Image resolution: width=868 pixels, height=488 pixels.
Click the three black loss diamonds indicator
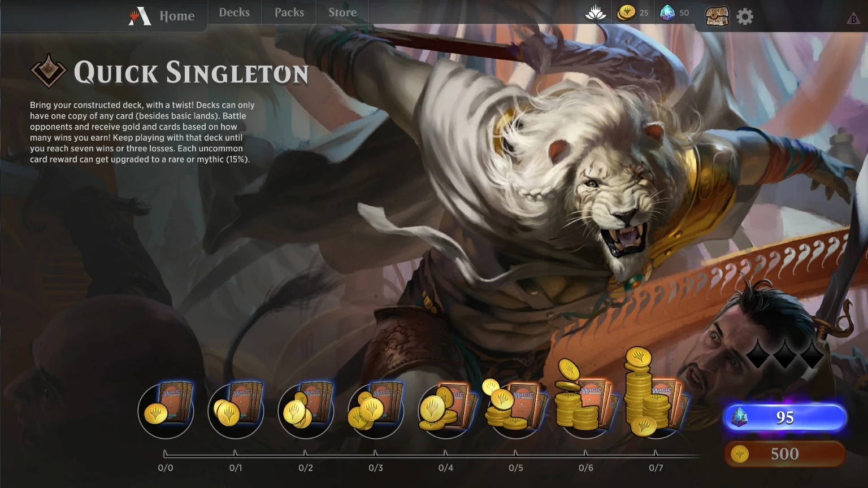pos(785,354)
